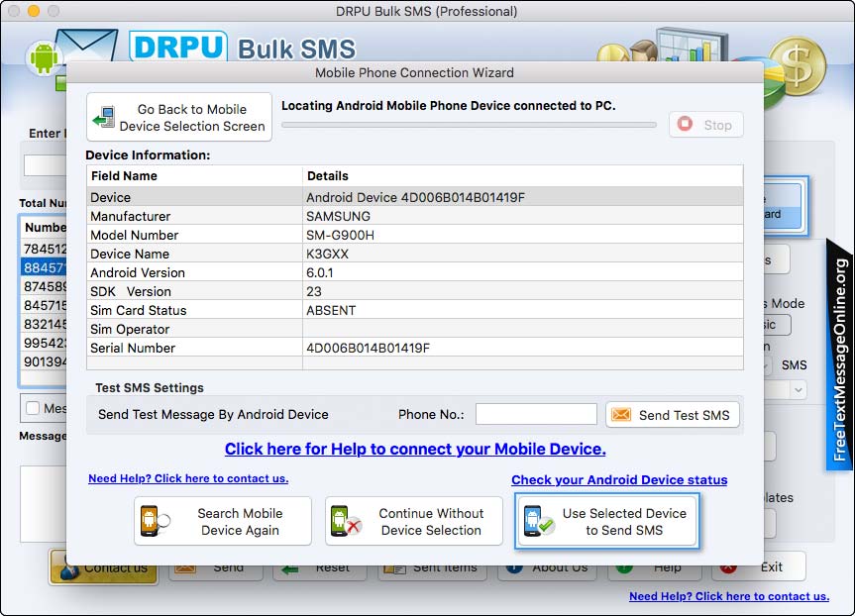
Task: Click the Exit button in main window
Action: [759, 566]
